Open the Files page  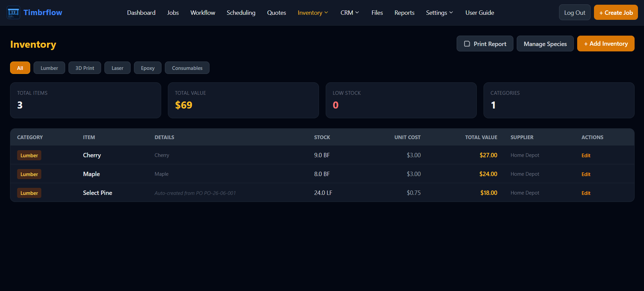377,13
